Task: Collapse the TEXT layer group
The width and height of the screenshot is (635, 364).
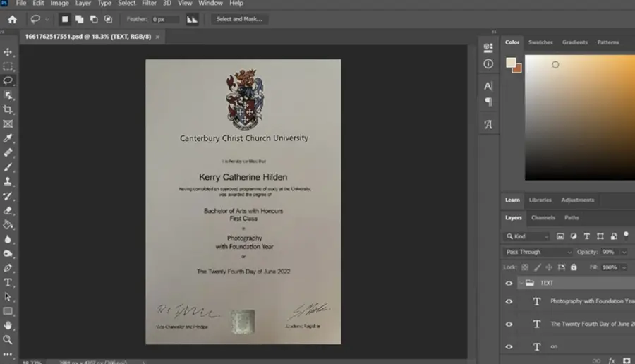Action: pos(521,283)
